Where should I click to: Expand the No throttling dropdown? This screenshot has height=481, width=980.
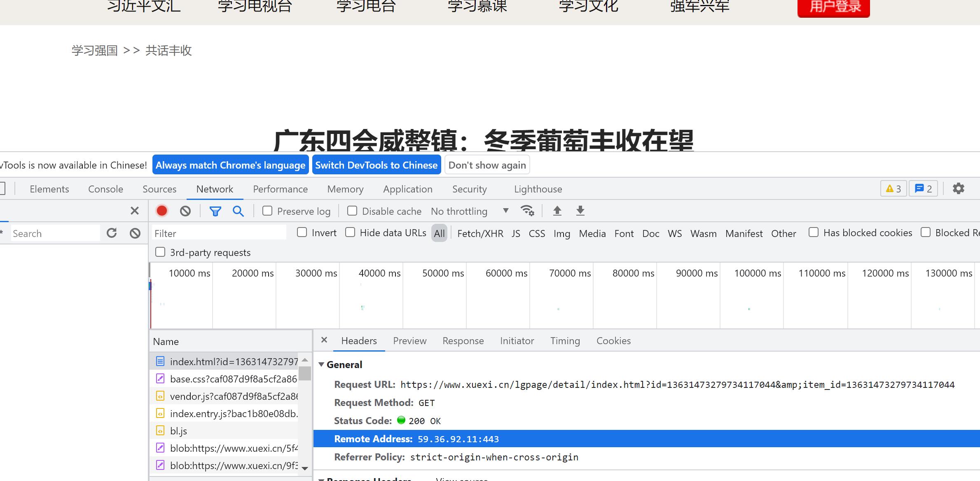pos(506,211)
